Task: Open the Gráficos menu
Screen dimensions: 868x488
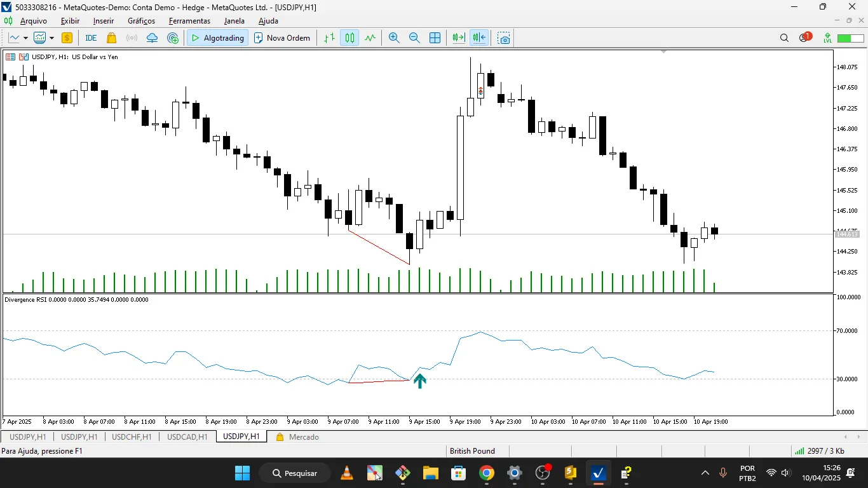Action: [141, 21]
